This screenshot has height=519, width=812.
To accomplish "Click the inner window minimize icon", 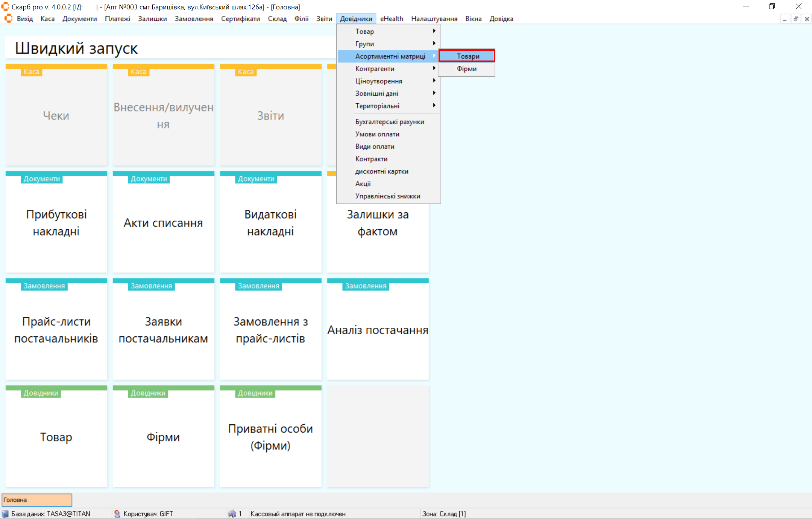I will (785, 19).
